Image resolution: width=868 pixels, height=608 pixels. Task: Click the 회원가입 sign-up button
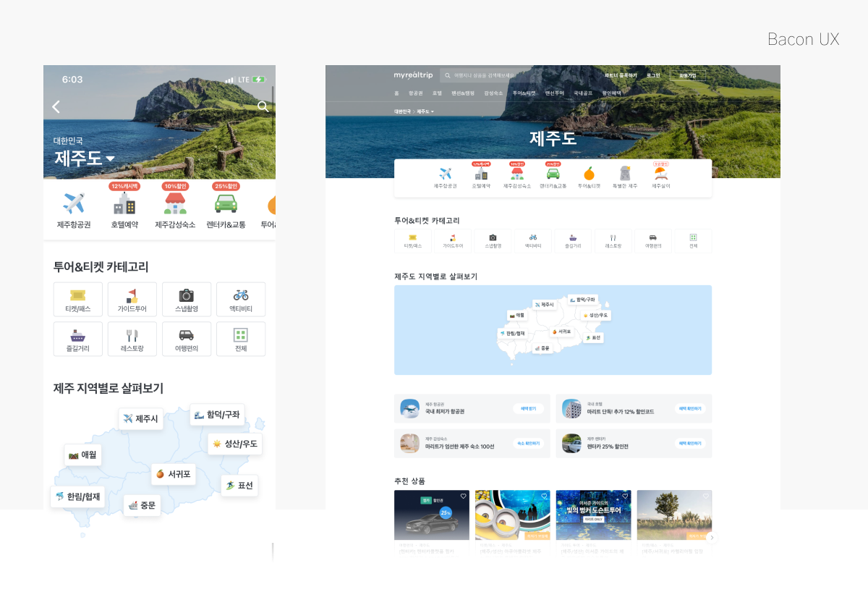pos(687,75)
